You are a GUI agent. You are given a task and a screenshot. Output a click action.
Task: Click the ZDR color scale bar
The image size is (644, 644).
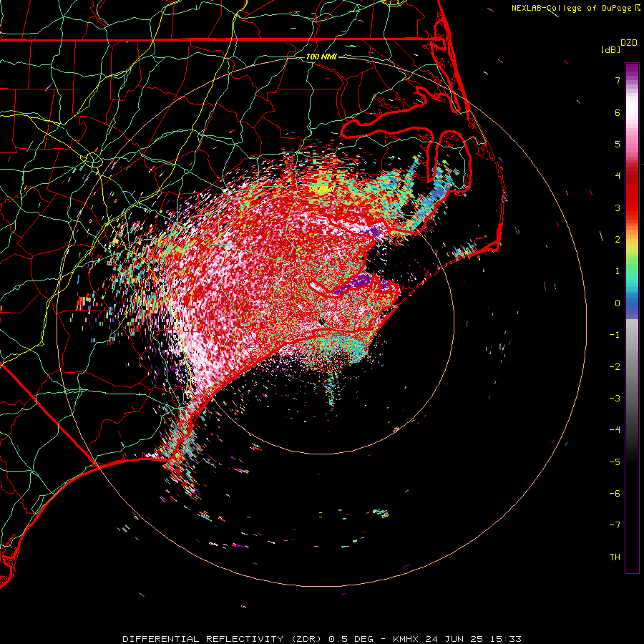[x=632, y=318]
